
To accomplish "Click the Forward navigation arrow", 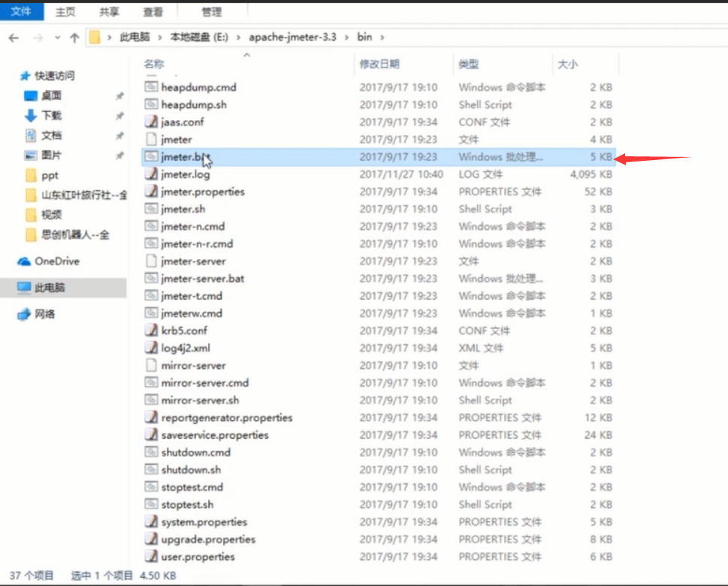I will [x=38, y=38].
